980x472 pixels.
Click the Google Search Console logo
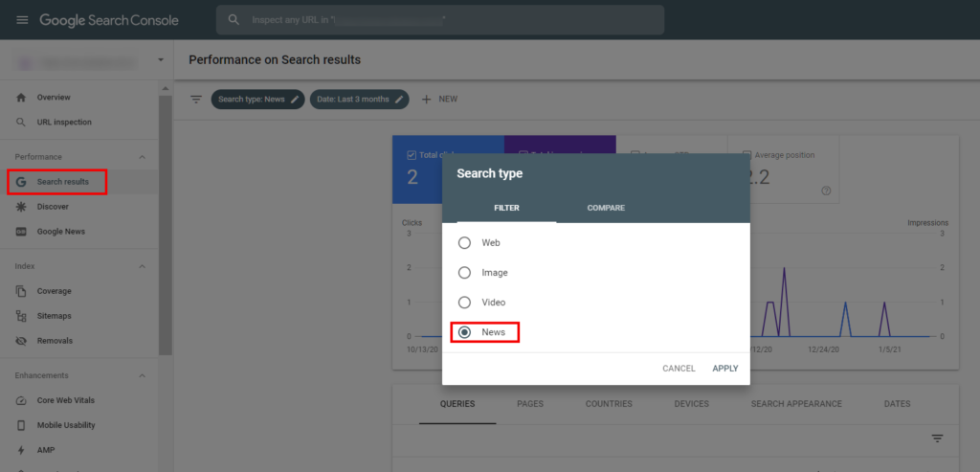click(109, 20)
